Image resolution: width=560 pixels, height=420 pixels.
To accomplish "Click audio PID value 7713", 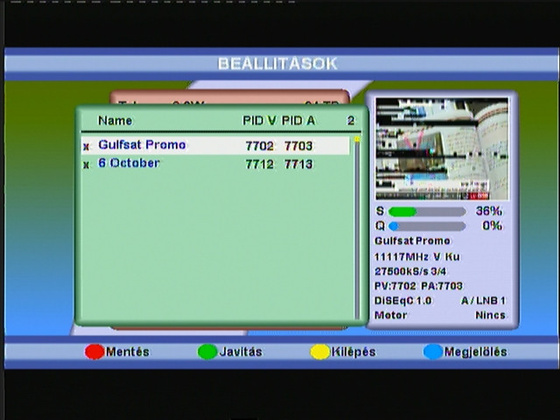I will [299, 164].
